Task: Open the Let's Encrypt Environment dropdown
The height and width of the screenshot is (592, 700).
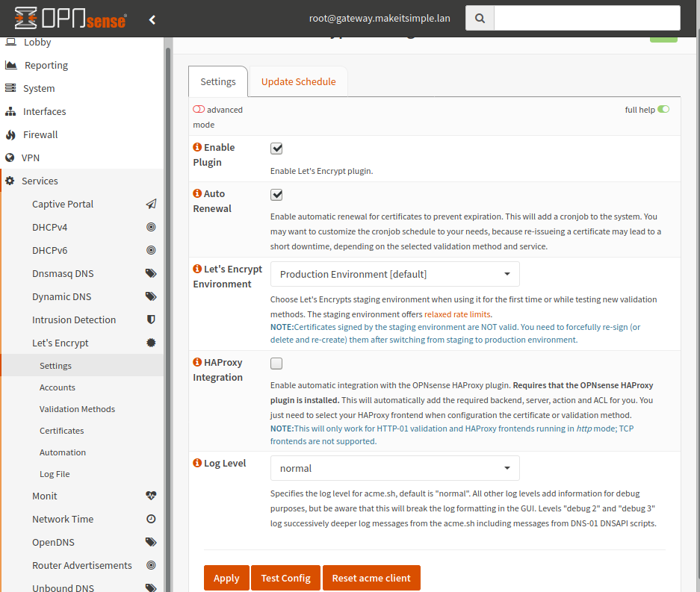Action: pyautogui.click(x=394, y=274)
